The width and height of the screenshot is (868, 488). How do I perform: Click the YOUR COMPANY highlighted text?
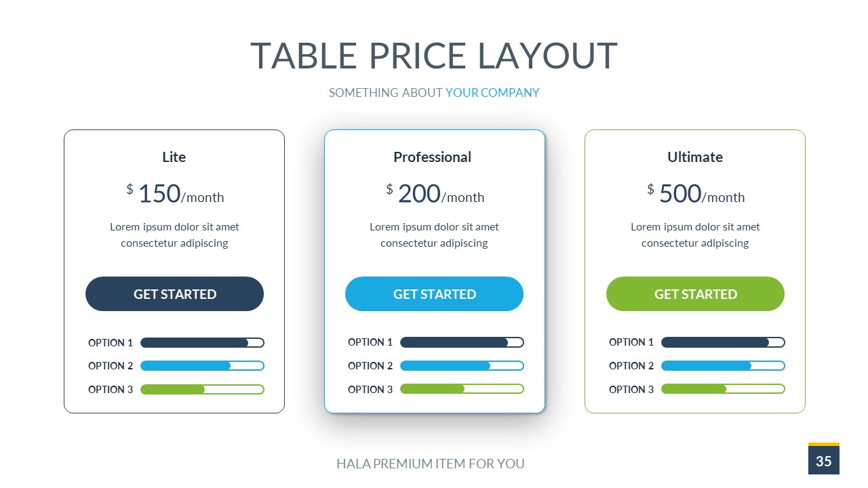(x=492, y=93)
